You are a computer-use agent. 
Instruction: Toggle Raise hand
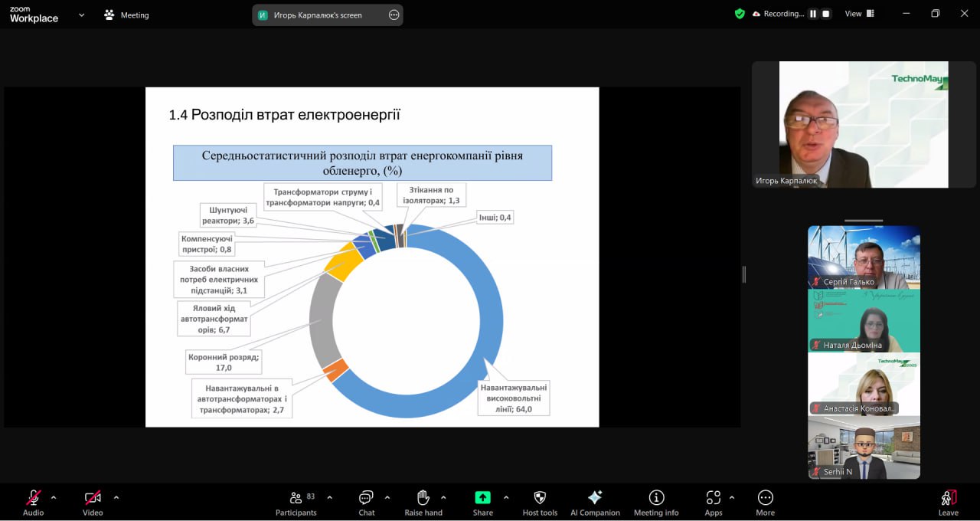point(423,503)
